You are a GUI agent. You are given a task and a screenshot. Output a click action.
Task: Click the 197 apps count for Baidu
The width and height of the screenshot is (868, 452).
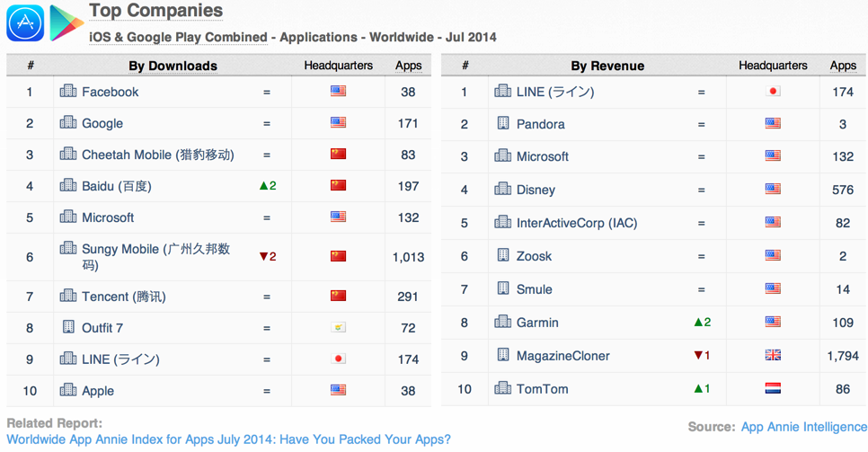click(x=409, y=187)
